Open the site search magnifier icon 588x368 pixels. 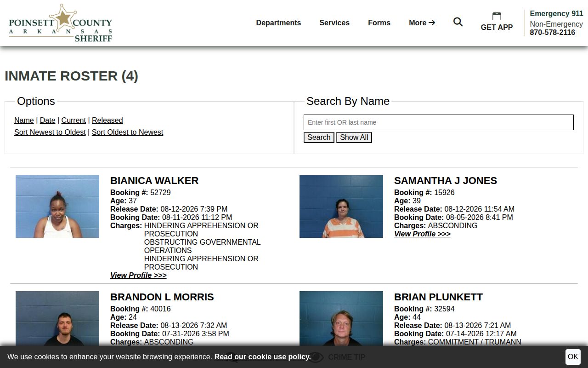click(x=458, y=22)
